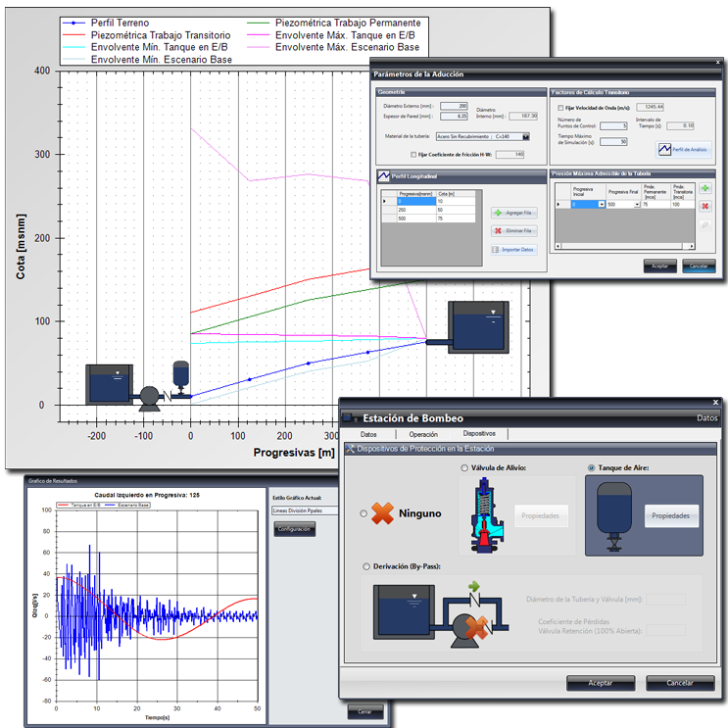This screenshot has width=728, height=728.
Task: Open Material de la tubería dropdown
Action: click(x=525, y=136)
